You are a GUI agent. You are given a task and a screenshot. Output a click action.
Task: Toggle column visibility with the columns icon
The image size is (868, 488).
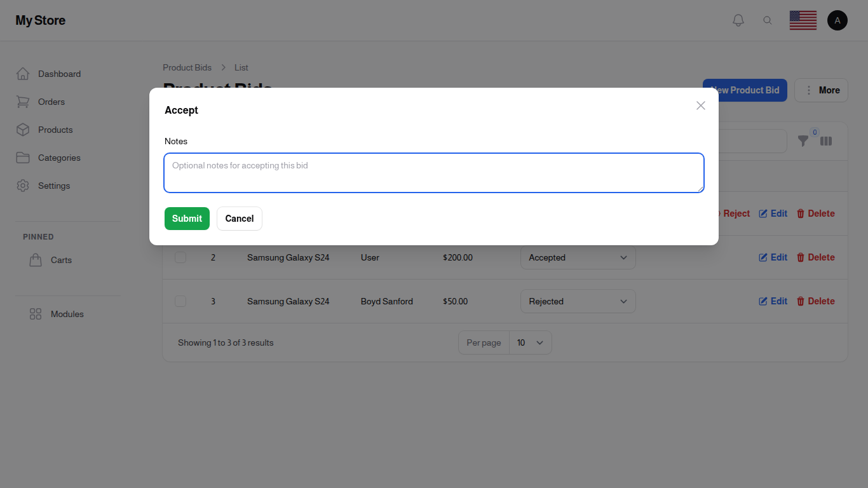(826, 141)
